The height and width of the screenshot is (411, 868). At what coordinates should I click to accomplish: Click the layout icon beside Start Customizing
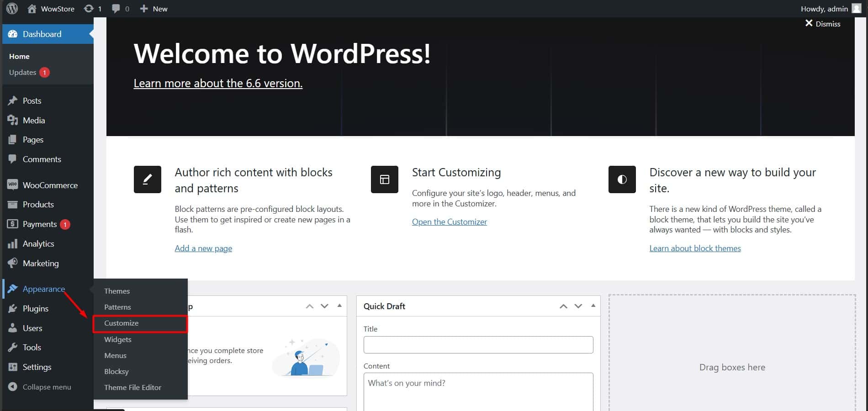[x=385, y=179]
